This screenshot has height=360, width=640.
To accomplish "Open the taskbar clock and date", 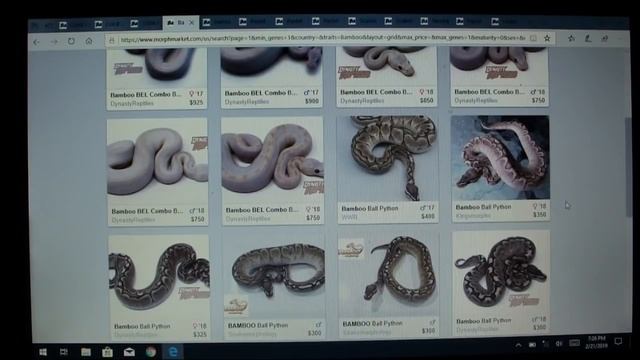I will (x=597, y=342).
